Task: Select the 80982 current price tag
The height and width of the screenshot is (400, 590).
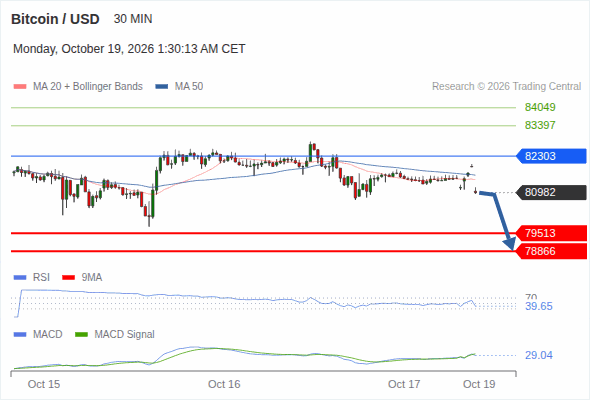Action: point(551,192)
